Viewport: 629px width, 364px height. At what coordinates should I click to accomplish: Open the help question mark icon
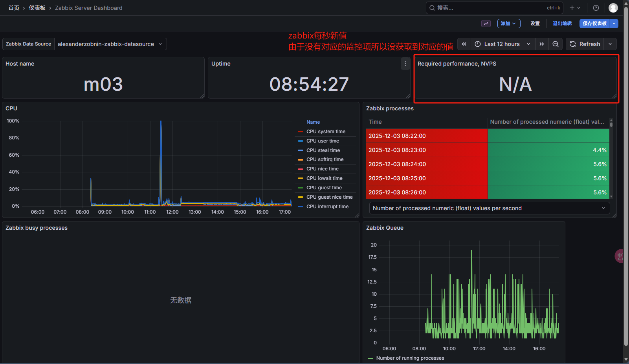click(x=596, y=8)
